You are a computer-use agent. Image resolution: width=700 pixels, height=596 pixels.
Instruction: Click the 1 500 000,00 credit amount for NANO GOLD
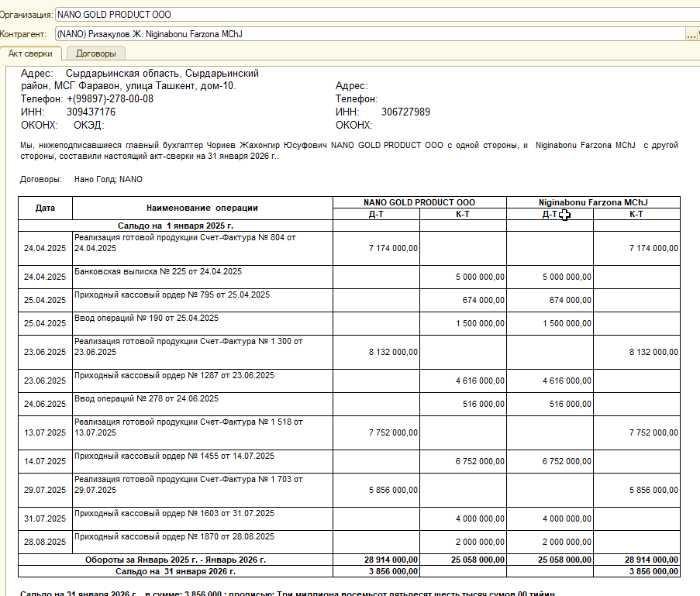463,323
